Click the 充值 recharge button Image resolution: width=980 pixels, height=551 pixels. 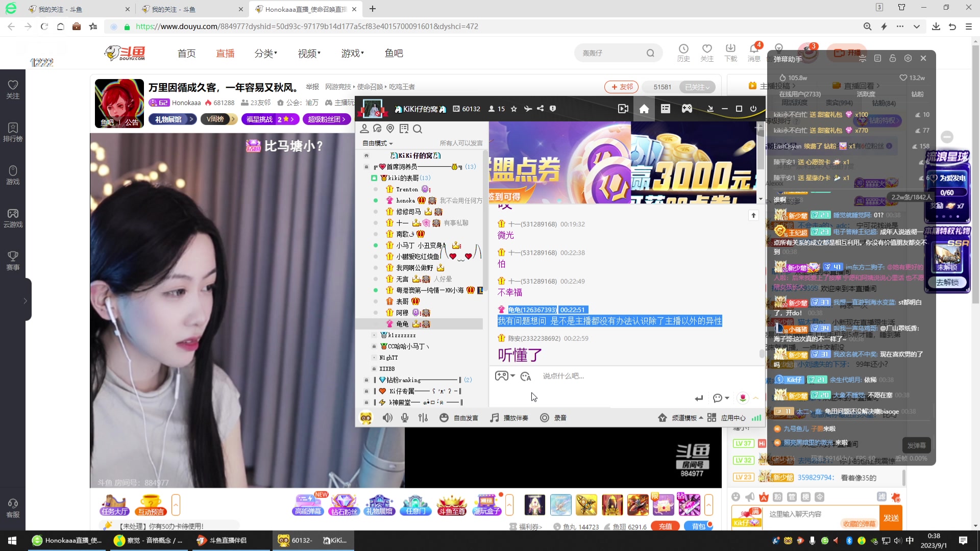(x=665, y=527)
